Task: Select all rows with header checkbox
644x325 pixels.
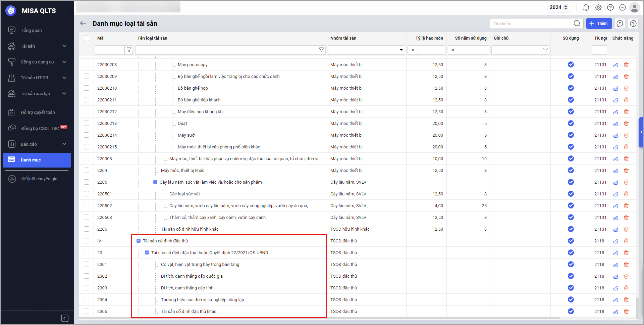Action: [87, 38]
